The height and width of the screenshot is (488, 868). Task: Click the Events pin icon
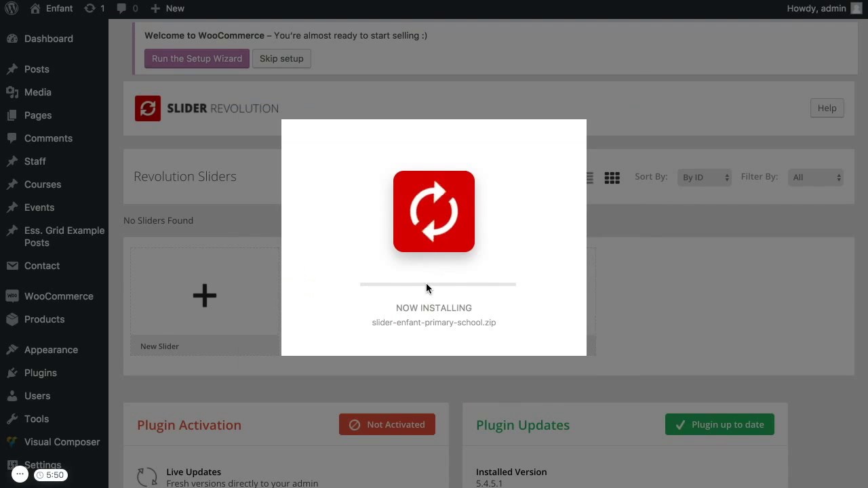click(x=12, y=207)
